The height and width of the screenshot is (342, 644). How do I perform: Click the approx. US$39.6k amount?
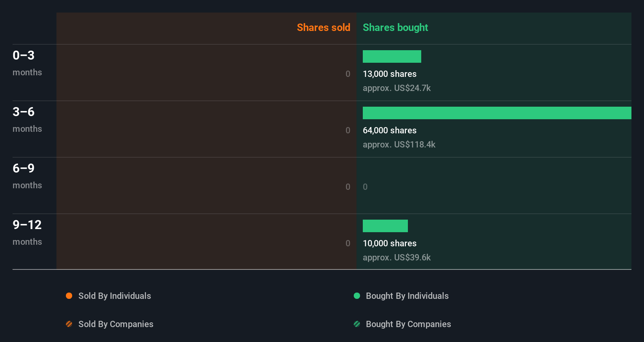pyautogui.click(x=397, y=258)
